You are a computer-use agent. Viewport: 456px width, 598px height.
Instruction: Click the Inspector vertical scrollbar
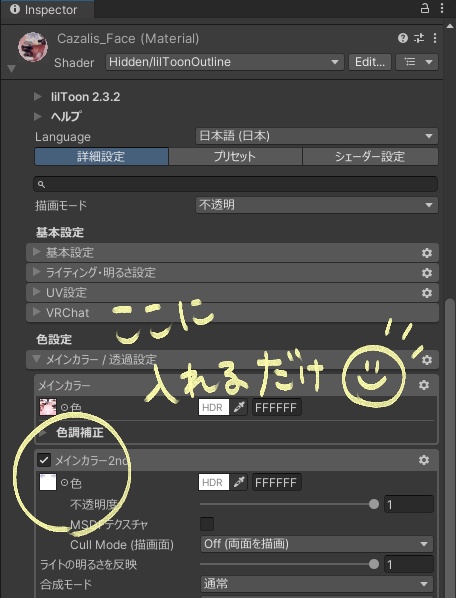[450, 448]
